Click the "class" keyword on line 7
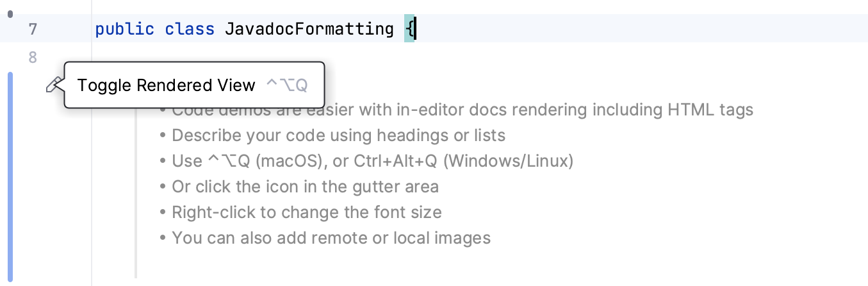 tap(190, 29)
